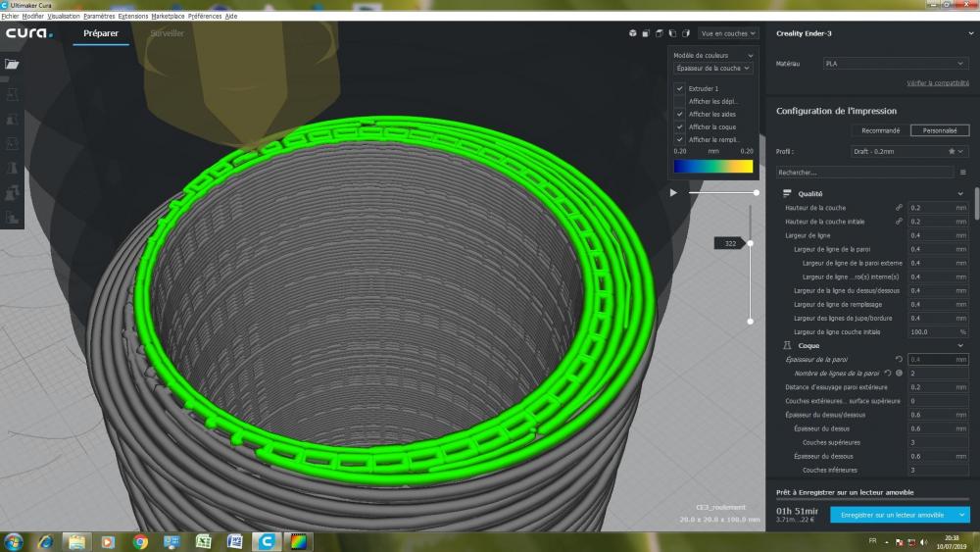Click the Coque category icon

(x=787, y=346)
